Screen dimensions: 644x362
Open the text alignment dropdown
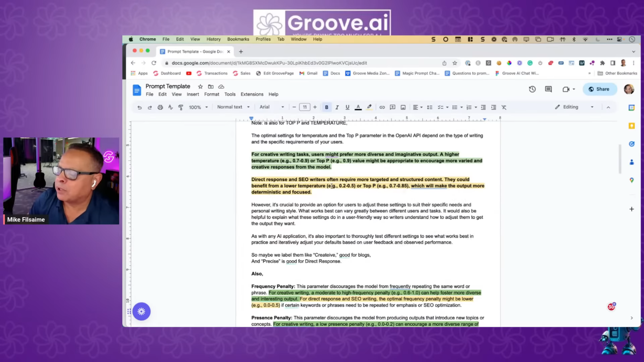418,107
